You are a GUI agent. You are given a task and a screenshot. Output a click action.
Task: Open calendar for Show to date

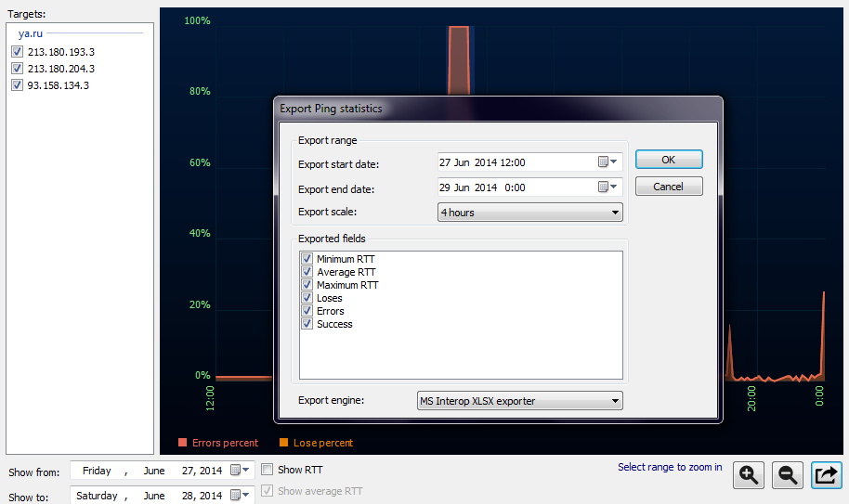coord(240,496)
